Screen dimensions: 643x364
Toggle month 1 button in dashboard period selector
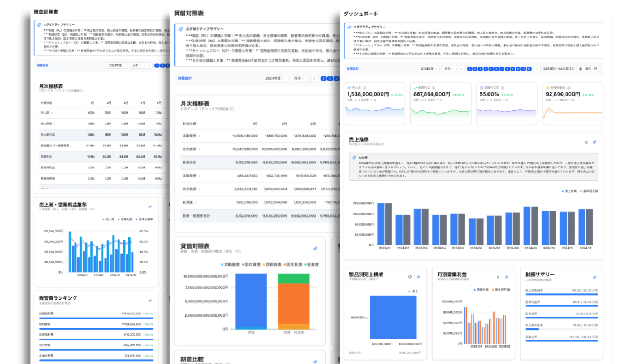pos(469,68)
